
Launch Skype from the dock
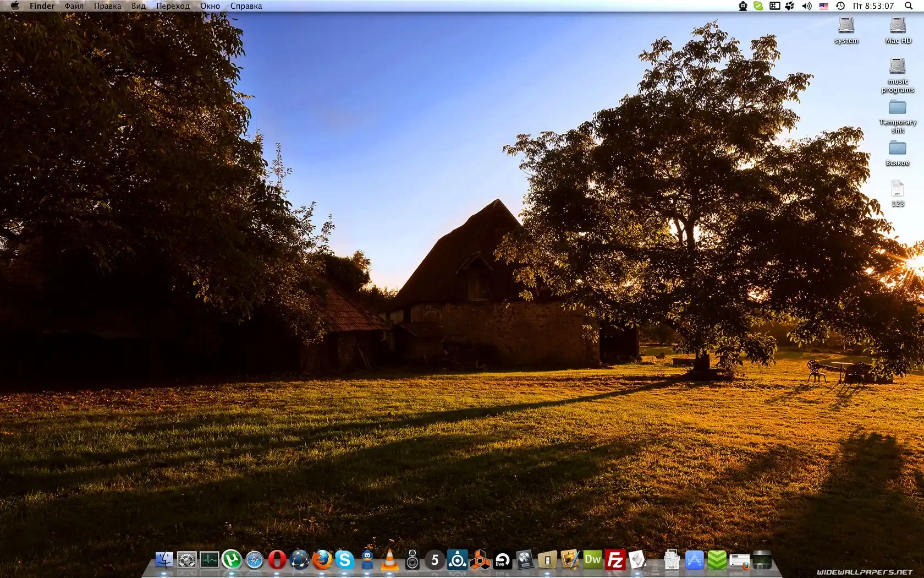pyautogui.click(x=344, y=560)
